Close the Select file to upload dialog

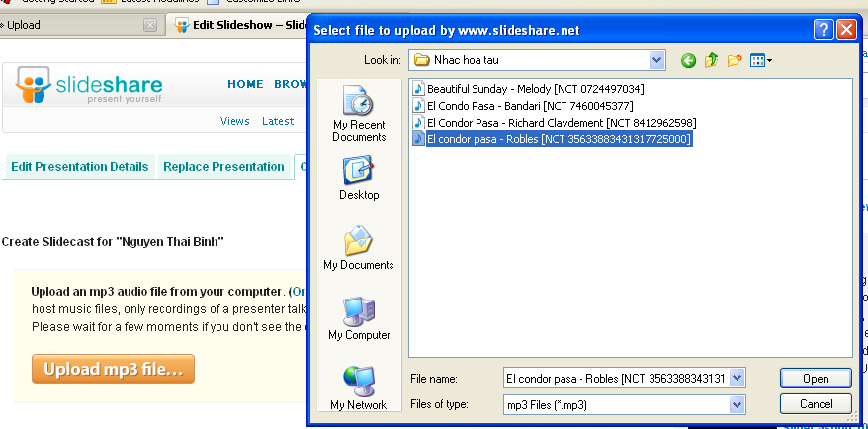(846, 30)
